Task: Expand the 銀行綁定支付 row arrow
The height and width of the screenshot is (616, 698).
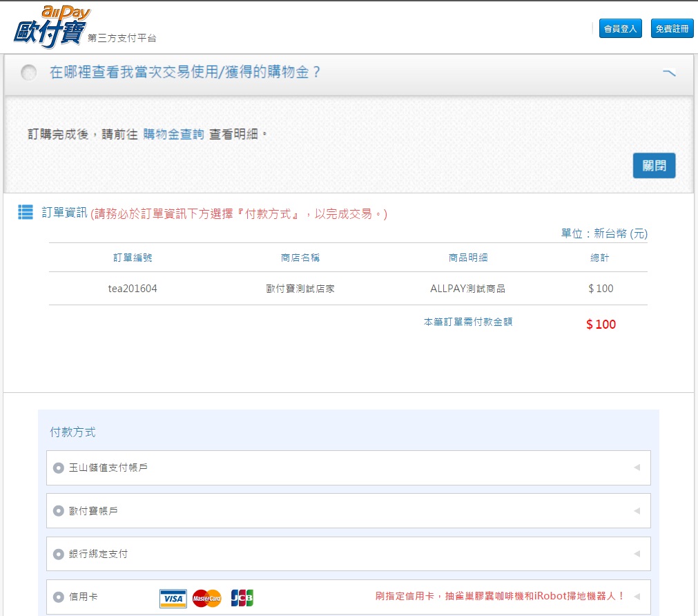Action: coord(637,554)
